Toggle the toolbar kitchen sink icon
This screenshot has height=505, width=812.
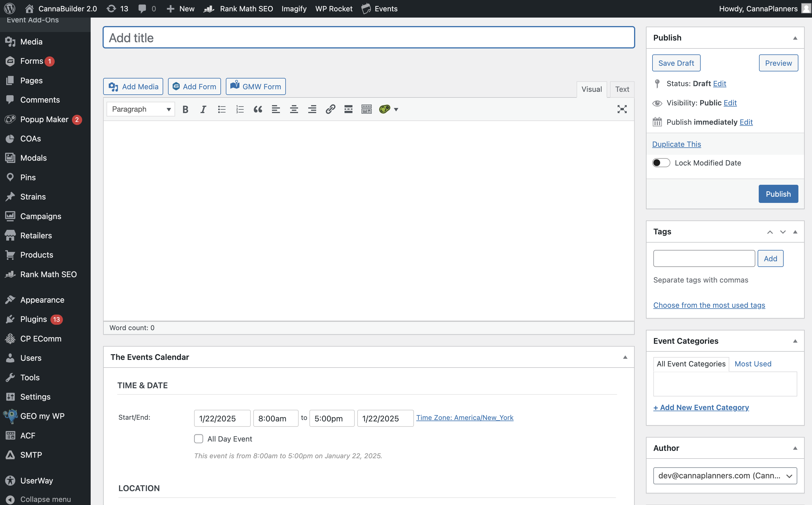[x=366, y=109]
